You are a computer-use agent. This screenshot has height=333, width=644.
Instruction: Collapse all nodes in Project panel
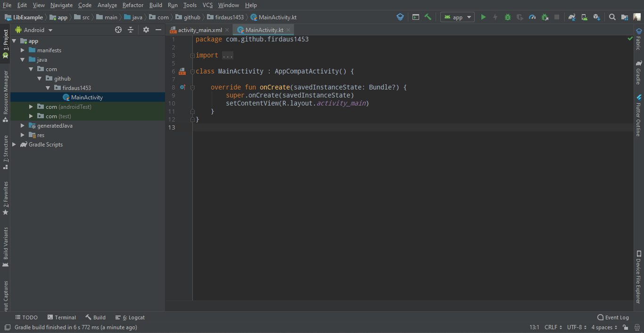pos(131,30)
